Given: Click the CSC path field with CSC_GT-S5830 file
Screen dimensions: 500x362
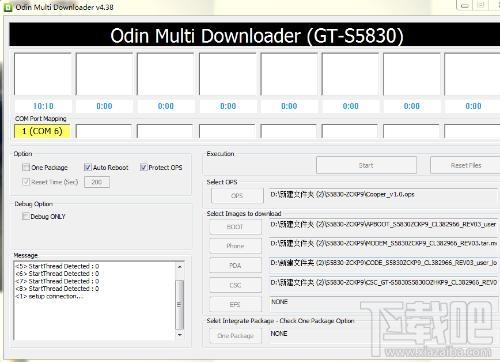Looking at the screenshot, I should pyautogui.click(x=383, y=283).
